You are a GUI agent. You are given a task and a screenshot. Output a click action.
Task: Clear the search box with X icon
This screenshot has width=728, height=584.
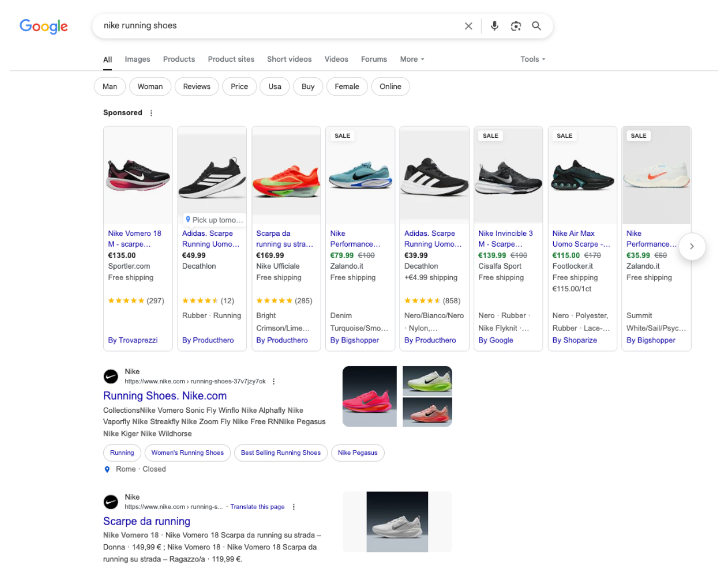click(468, 26)
